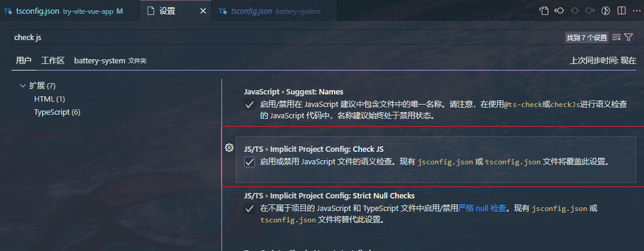
Task: Select HTML (1) in settings tree
Action: click(x=50, y=99)
